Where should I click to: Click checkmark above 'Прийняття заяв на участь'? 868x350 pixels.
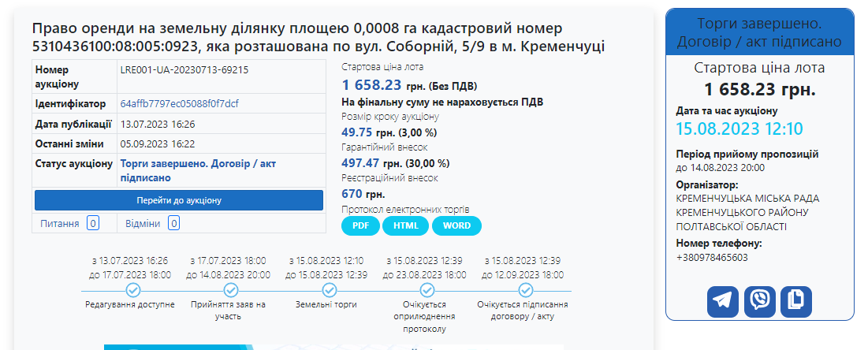coord(229,290)
